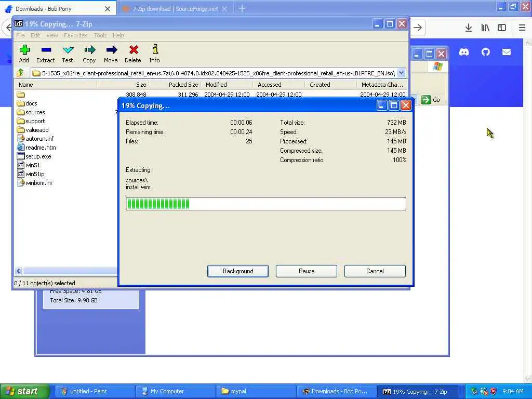Click the green extraction progress bar
Viewport: 532px width, 399px height.
[265, 204]
